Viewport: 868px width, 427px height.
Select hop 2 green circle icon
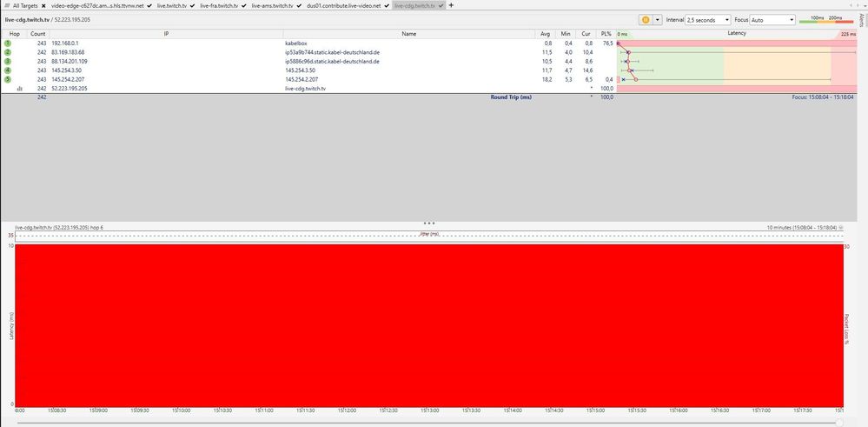point(8,52)
